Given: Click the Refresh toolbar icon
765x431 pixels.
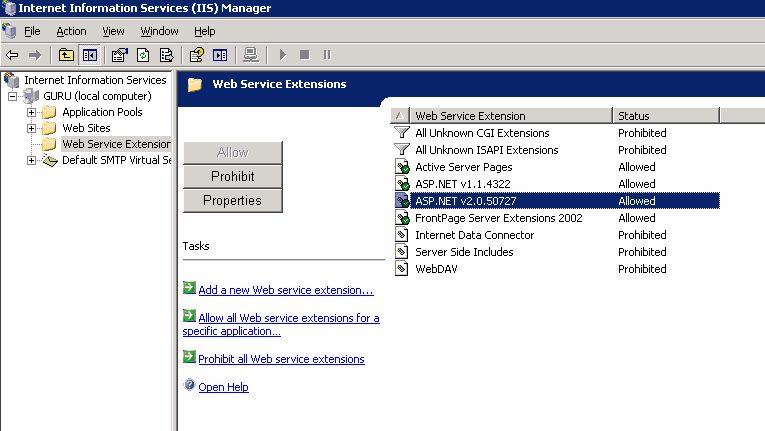Looking at the screenshot, I should click(143, 55).
